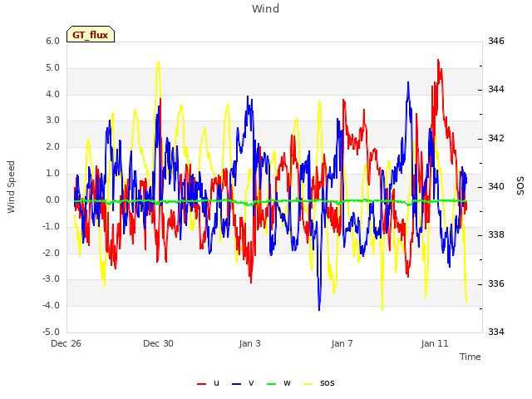Screen dimensions: 532x399
Task: Click the 'Dec 26' x-axis tick label
Action: [x=66, y=343]
